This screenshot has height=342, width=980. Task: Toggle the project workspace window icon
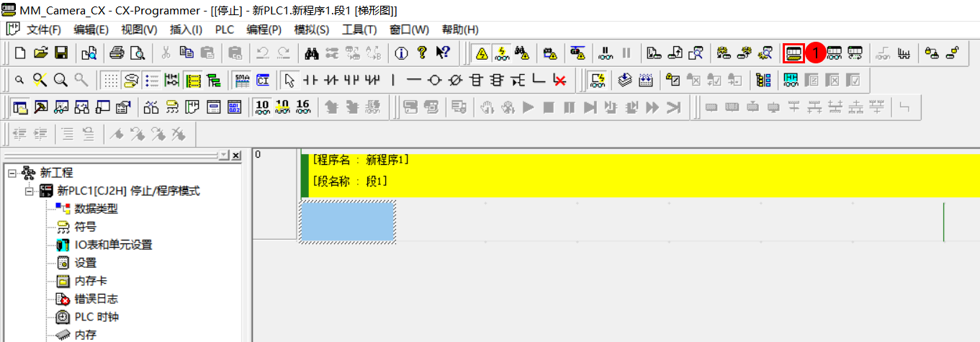click(x=20, y=107)
